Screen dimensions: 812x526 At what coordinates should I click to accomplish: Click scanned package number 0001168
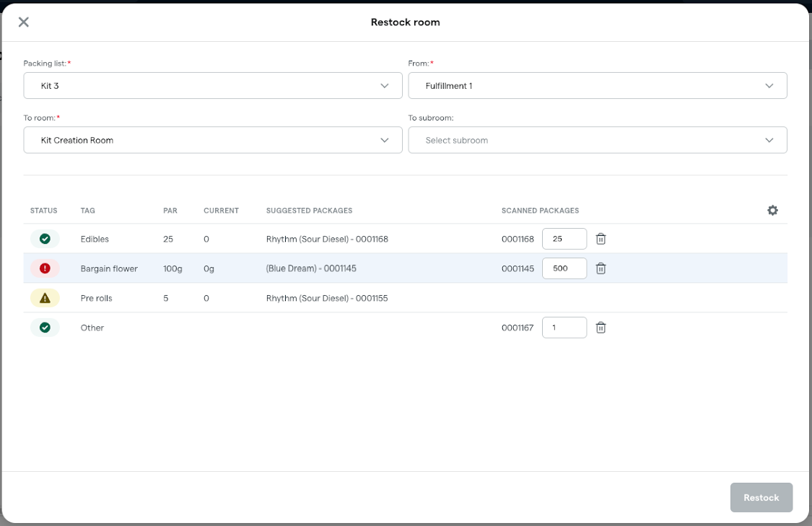(517, 238)
